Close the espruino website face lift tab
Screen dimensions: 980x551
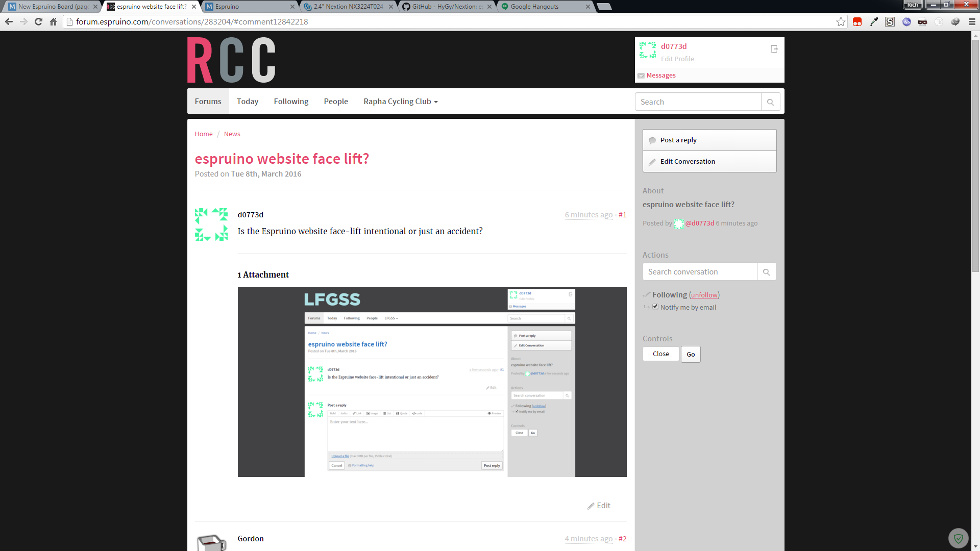[x=194, y=7]
